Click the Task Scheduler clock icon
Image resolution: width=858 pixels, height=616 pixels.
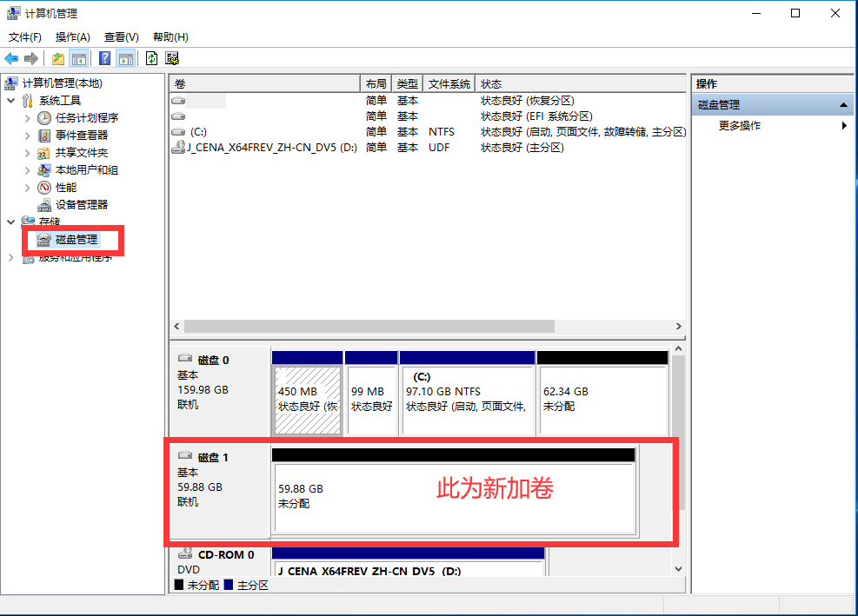click(44, 118)
